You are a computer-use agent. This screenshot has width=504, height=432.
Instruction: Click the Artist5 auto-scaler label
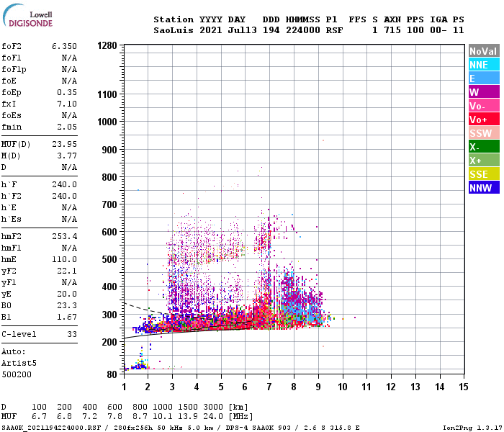19,363
